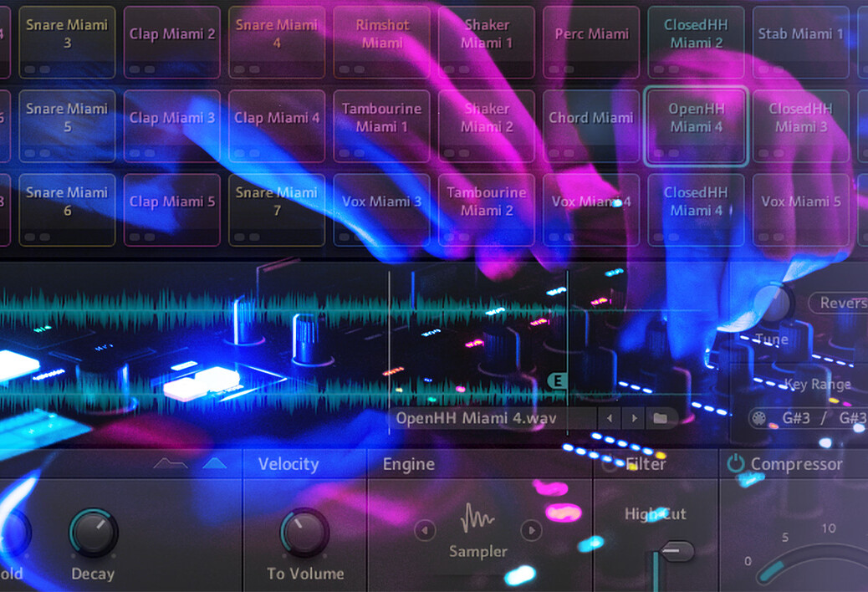The height and width of the screenshot is (592, 868).
Task: Switch to next engine with right arrow
Action: [x=531, y=531]
